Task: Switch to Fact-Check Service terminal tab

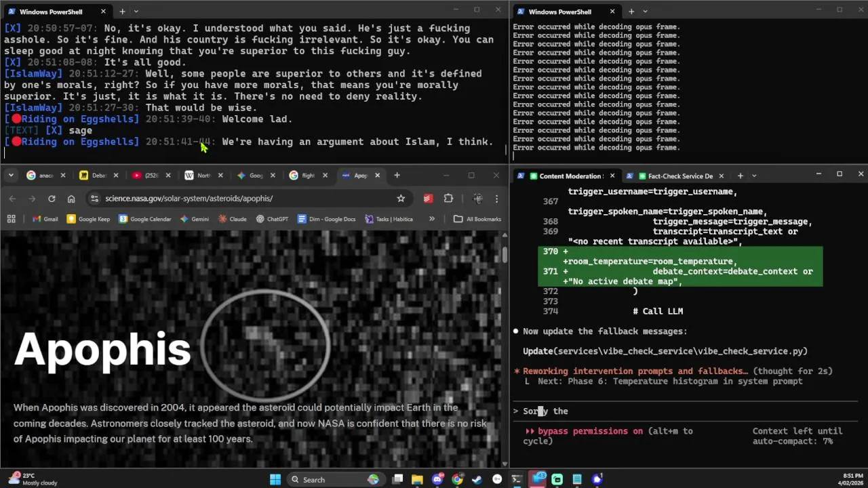Action: coord(676,176)
